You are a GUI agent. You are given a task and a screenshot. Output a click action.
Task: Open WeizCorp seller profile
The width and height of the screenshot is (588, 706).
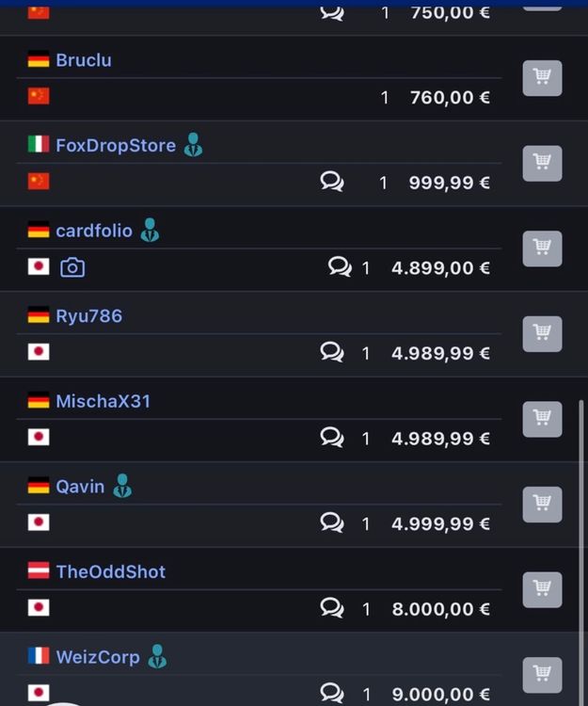[98, 657]
